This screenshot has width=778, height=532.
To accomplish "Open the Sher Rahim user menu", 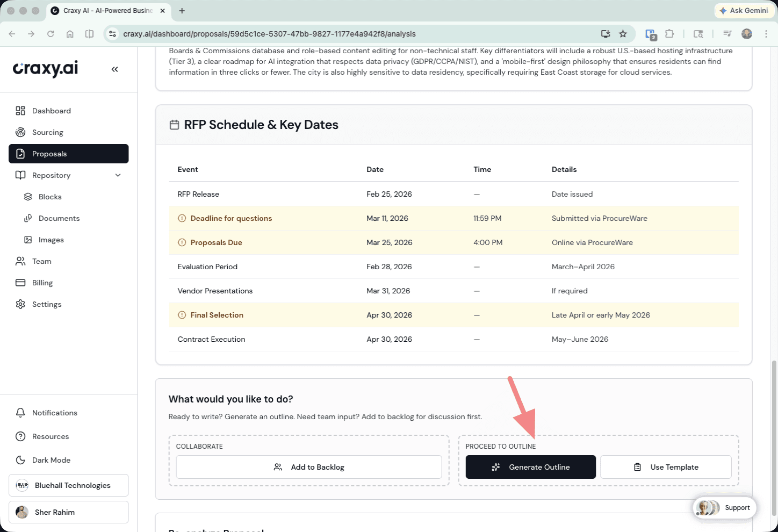I will pos(68,512).
